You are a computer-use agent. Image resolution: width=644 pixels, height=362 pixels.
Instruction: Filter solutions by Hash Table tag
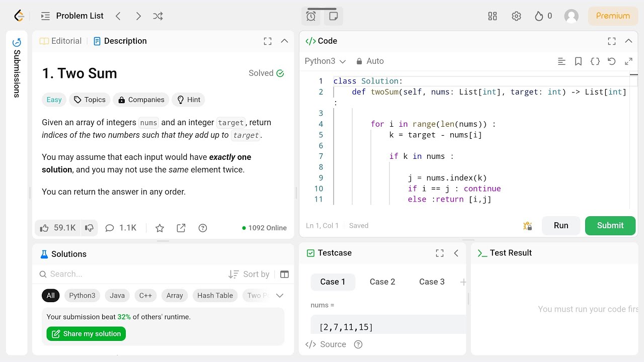[215, 296]
